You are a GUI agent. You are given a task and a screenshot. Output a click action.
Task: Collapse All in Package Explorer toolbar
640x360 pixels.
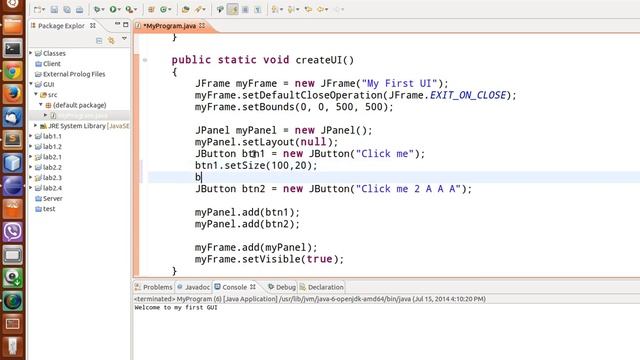99,40
